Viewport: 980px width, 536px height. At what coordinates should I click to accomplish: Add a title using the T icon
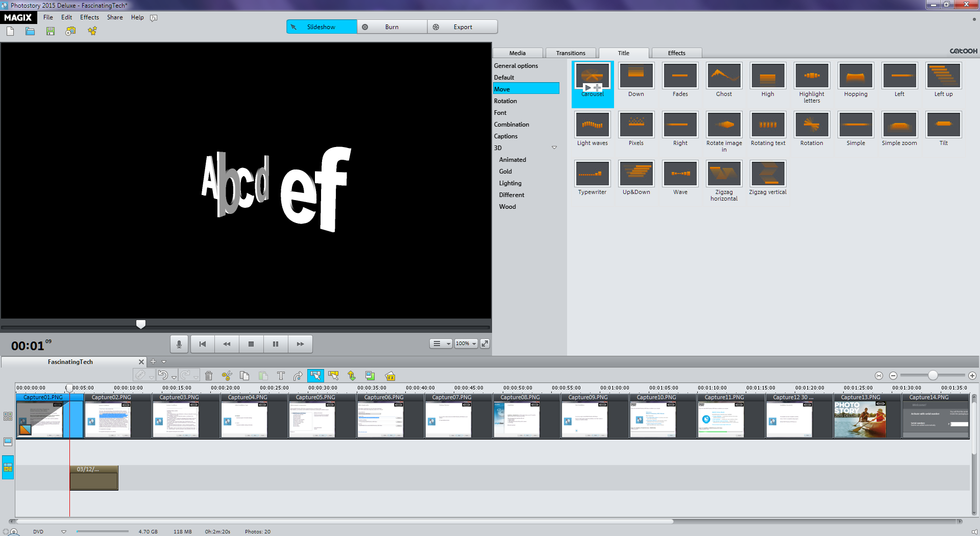click(281, 376)
